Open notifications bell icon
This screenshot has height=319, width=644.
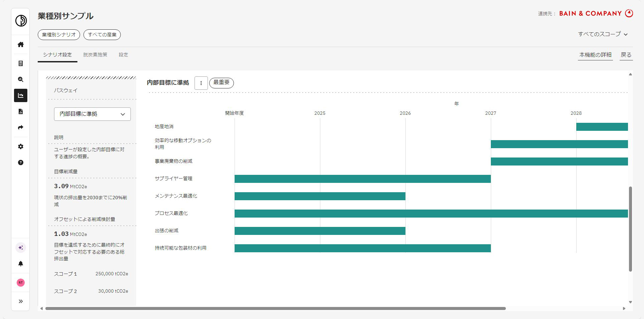(21, 264)
